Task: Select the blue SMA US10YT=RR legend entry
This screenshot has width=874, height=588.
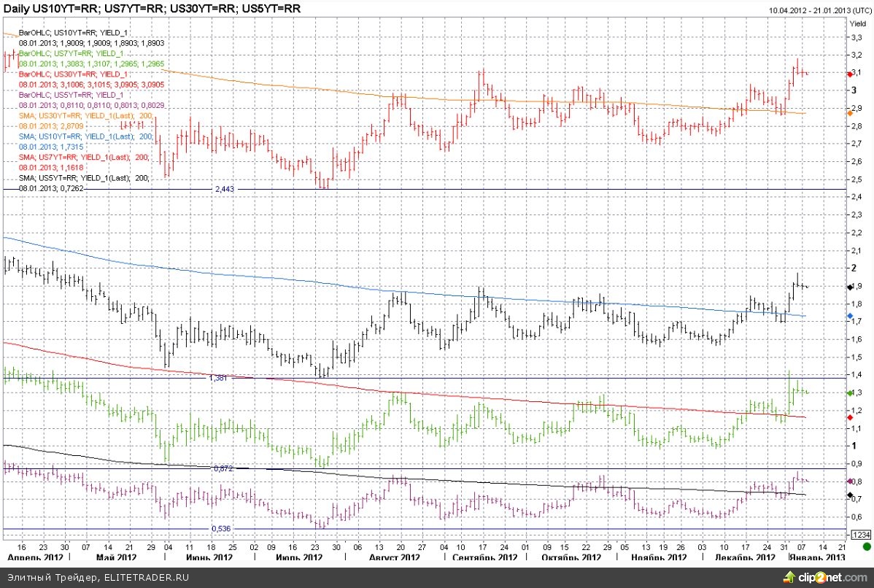Action: click(x=85, y=136)
